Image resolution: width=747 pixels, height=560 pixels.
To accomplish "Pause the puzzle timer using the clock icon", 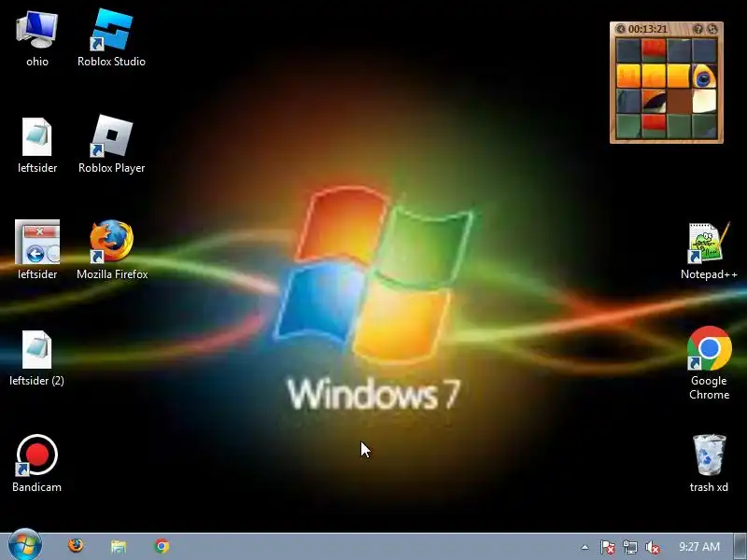I will point(621,29).
